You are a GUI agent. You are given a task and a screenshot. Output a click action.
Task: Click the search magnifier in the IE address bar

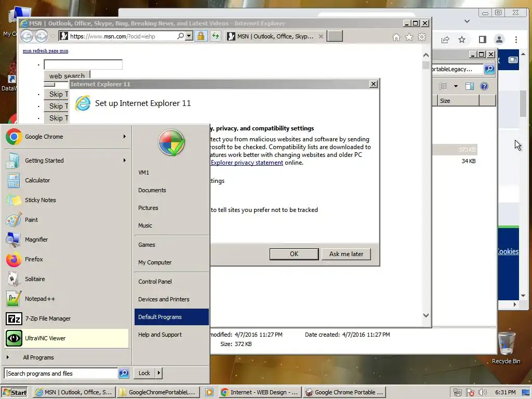(x=180, y=36)
